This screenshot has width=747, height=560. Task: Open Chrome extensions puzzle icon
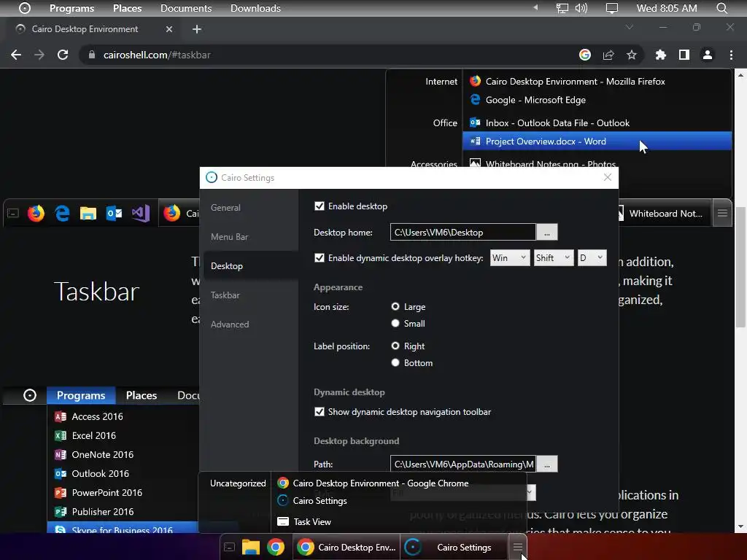click(x=660, y=55)
